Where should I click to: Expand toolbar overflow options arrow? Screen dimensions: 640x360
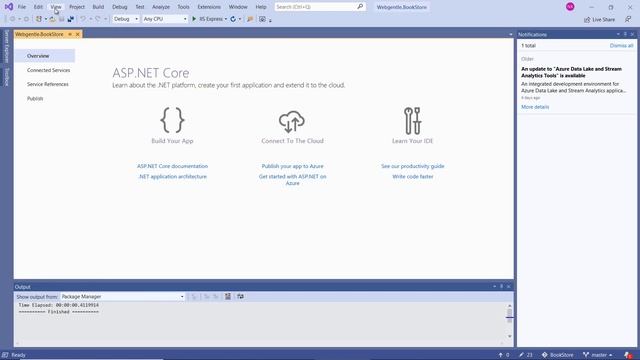click(x=270, y=20)
